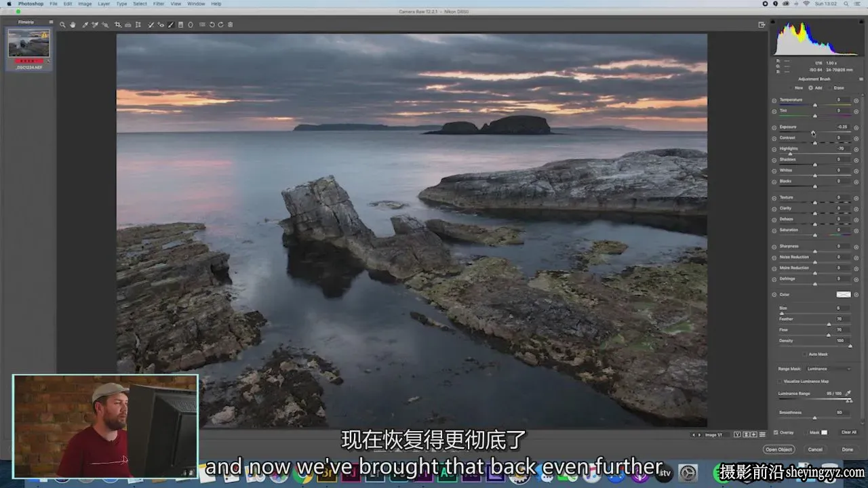The width and height of the screenshot is (868, 488).
Task: Select the Red Eye Removal tool
Action: [161, 24]
